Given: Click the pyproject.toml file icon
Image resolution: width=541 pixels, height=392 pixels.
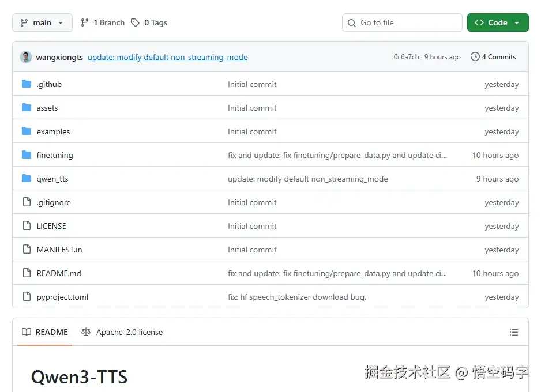Looking at the screenshot, I should pyautogui.click(x=27, y=296).
